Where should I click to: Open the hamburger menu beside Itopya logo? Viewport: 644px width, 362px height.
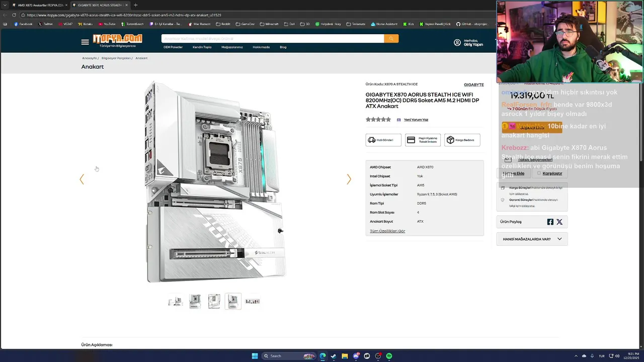coord(85,42)
